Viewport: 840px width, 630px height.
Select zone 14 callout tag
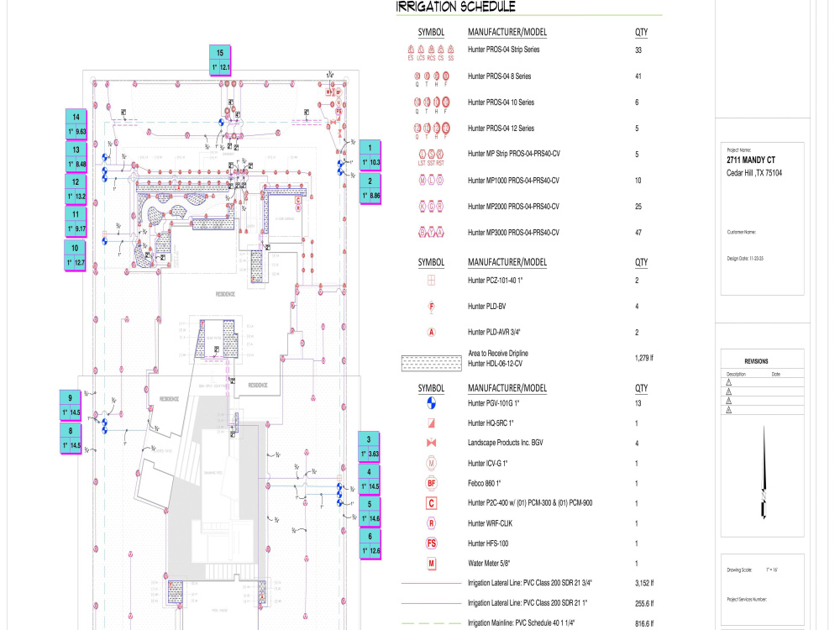[76, 123]
